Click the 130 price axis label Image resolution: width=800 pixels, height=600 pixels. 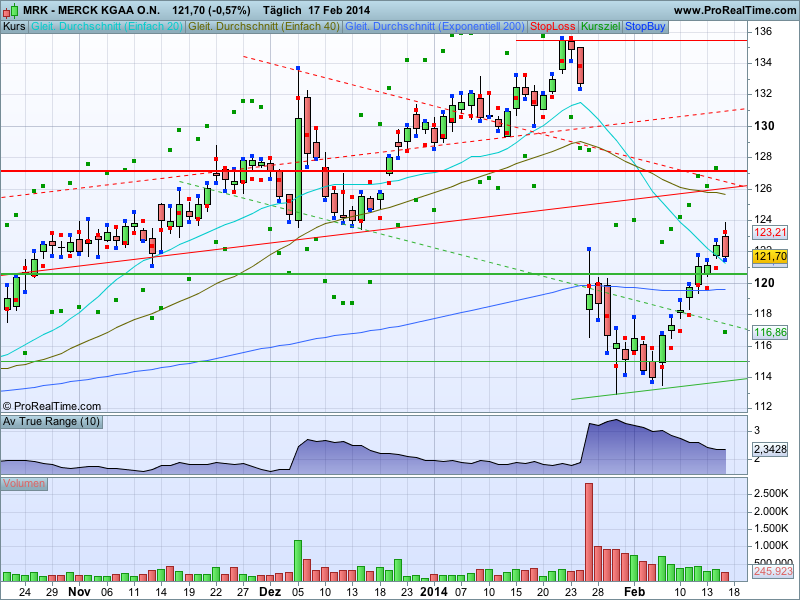coord(764,126)
